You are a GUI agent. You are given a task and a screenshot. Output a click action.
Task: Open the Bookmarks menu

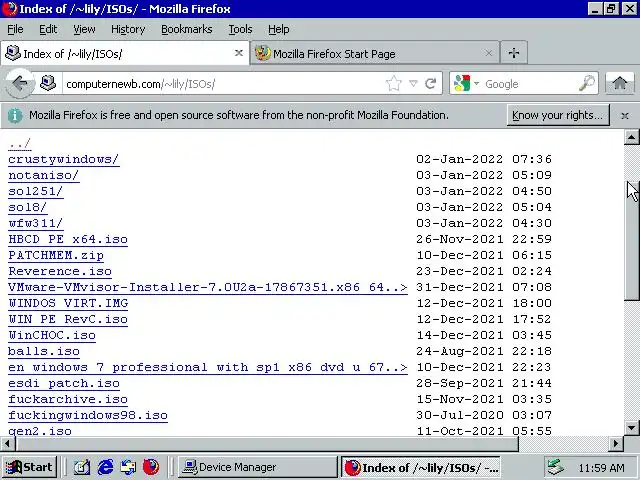(x=187, y=29)
